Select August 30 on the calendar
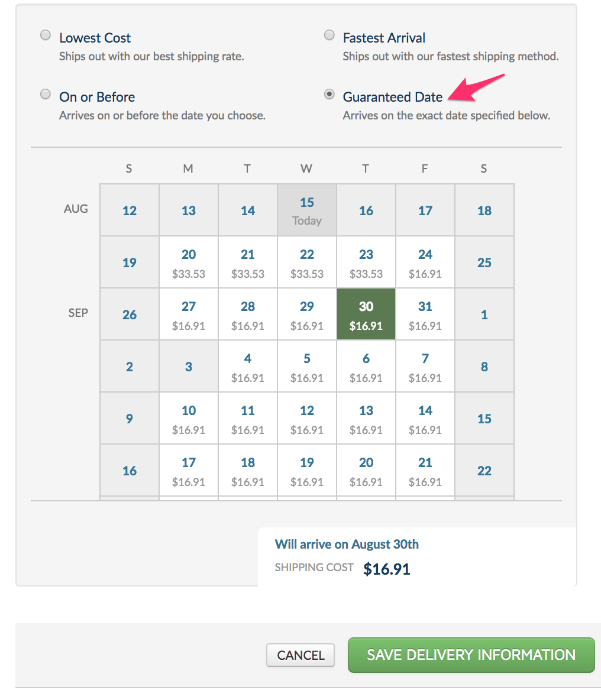 [366, 314]
